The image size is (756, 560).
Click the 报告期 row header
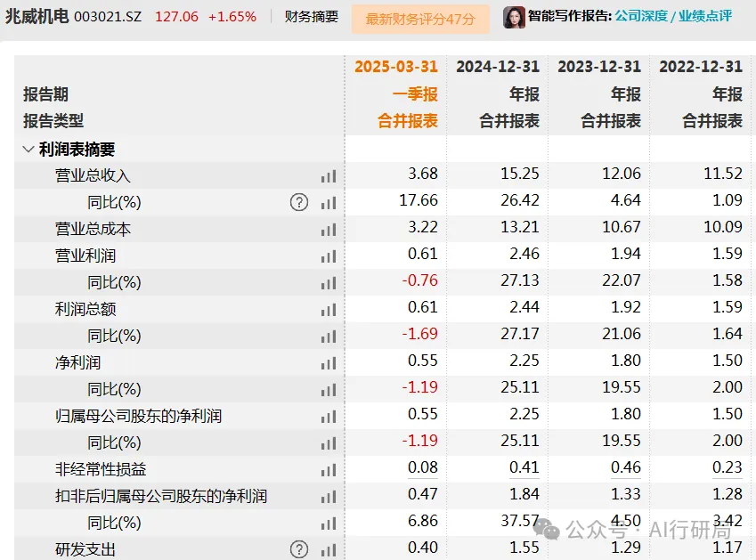point(45,94)
